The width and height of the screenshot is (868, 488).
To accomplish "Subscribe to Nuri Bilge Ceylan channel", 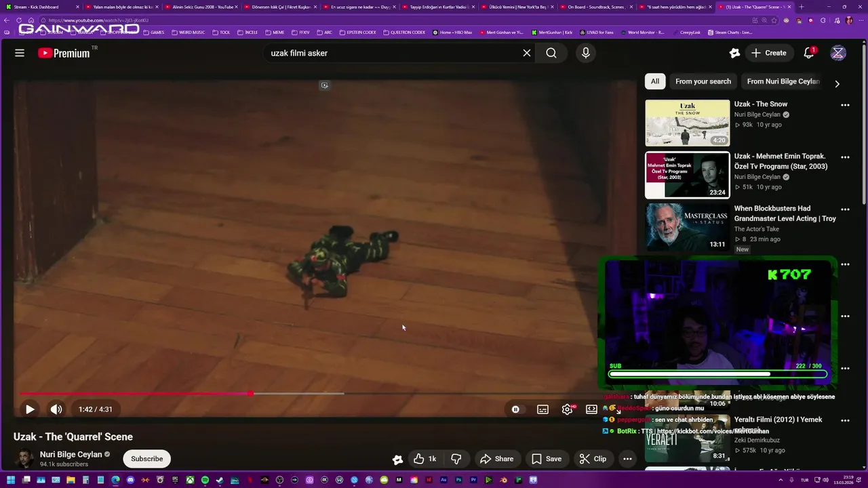I will (x=146, y=459).
